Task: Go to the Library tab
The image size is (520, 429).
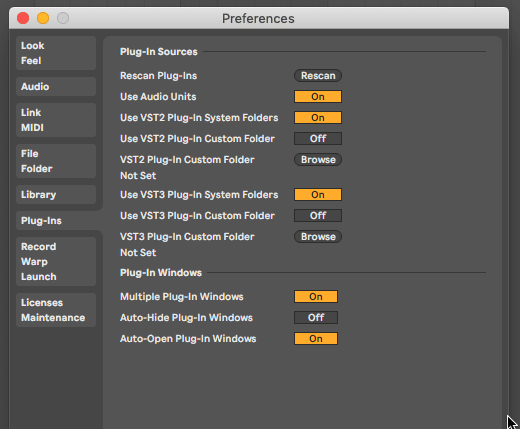Action: coord(56,195)
